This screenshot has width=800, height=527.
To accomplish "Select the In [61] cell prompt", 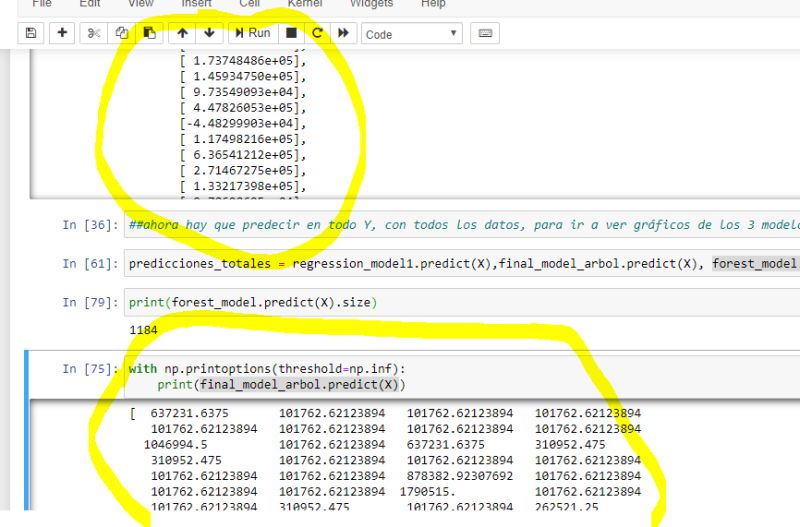I will tap(90, 263).
